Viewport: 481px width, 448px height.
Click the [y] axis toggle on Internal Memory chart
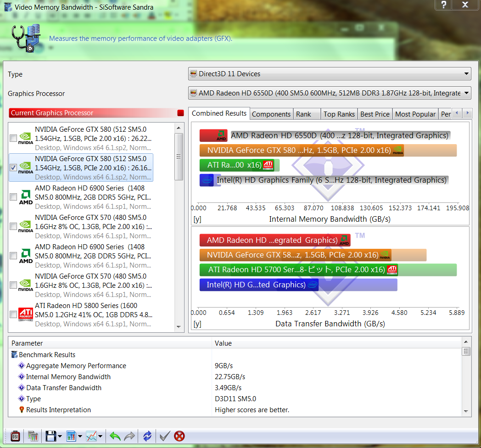tap(197, 219)
